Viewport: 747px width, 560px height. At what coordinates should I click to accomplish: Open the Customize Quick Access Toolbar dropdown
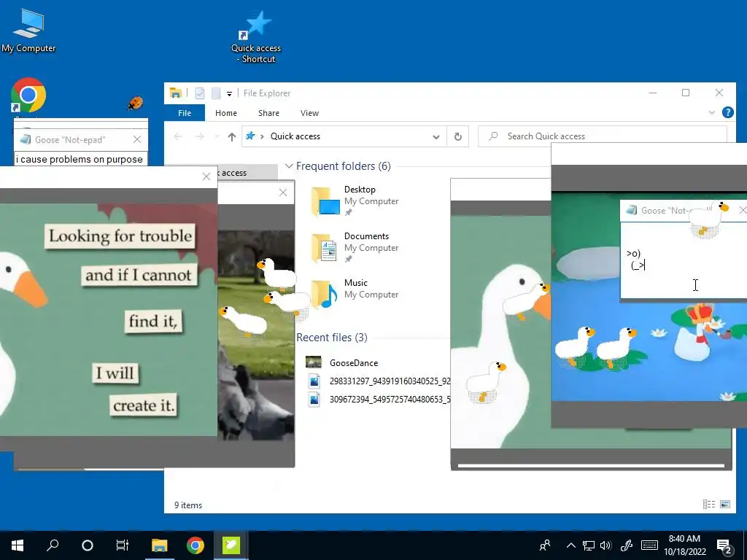point(229,94)
